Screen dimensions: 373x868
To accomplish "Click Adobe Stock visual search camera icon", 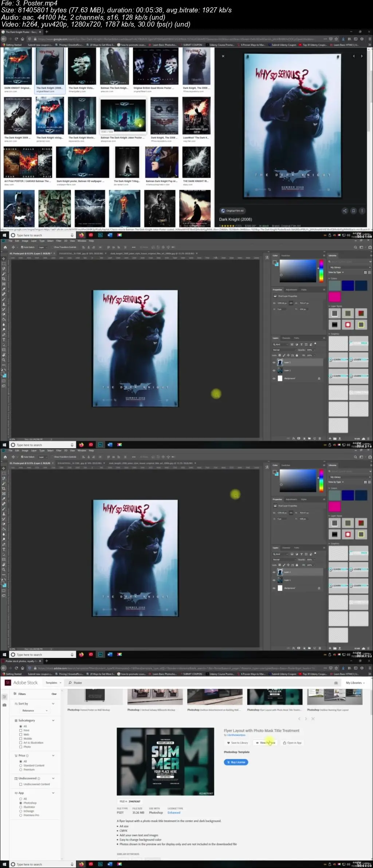I will click(x=335, y=683).
